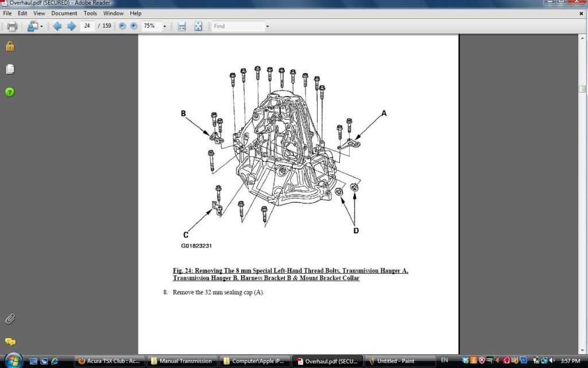Click the 3:57 PM system clock
The width and height of the screenshot is (588, 368).
pyautogui.click(x=570, y=361)
